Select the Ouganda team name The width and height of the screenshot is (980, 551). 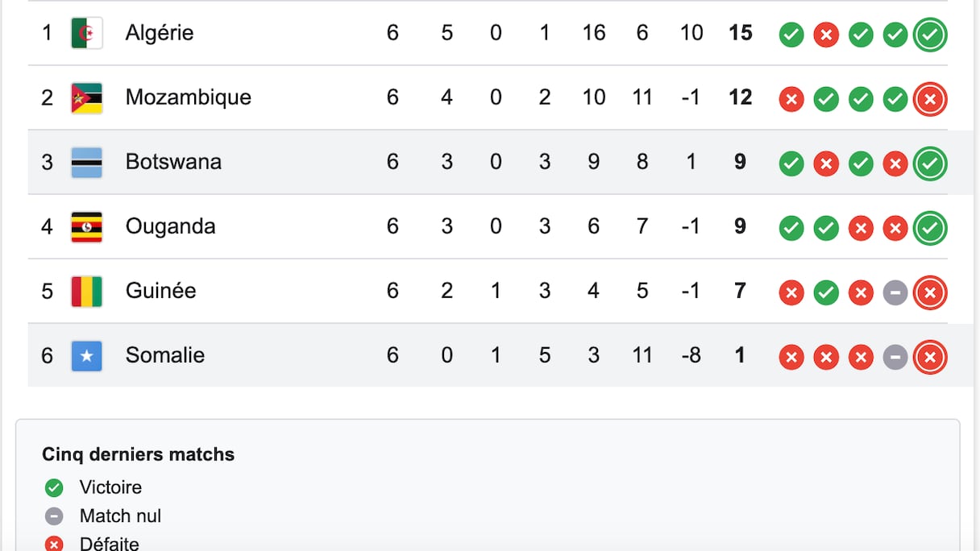(x=170, y=226)
